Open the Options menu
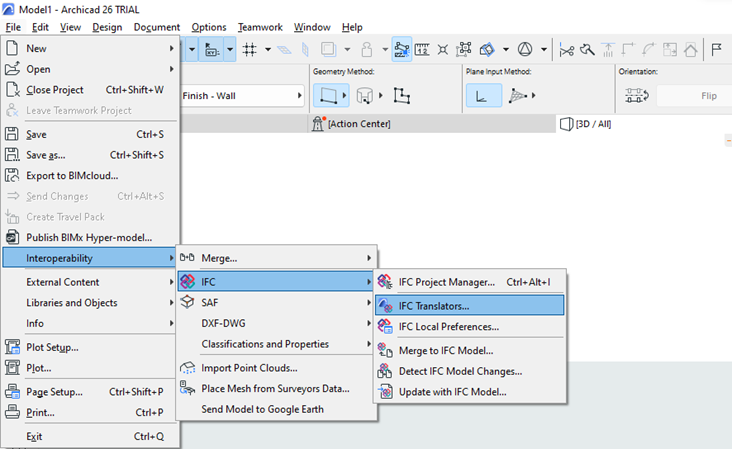The width and height of the screenshot is (732, 449). [x=209, y=27]
